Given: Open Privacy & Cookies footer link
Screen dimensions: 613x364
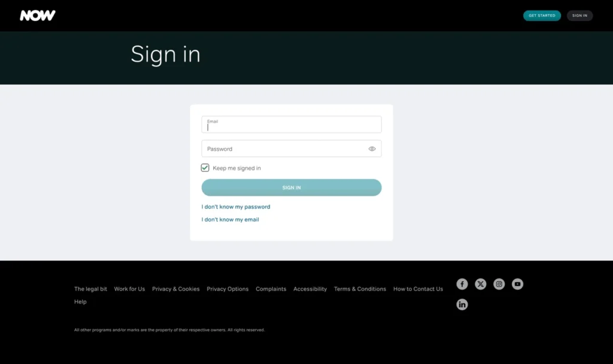Looking at the screenshot, I should click(175, 289).
